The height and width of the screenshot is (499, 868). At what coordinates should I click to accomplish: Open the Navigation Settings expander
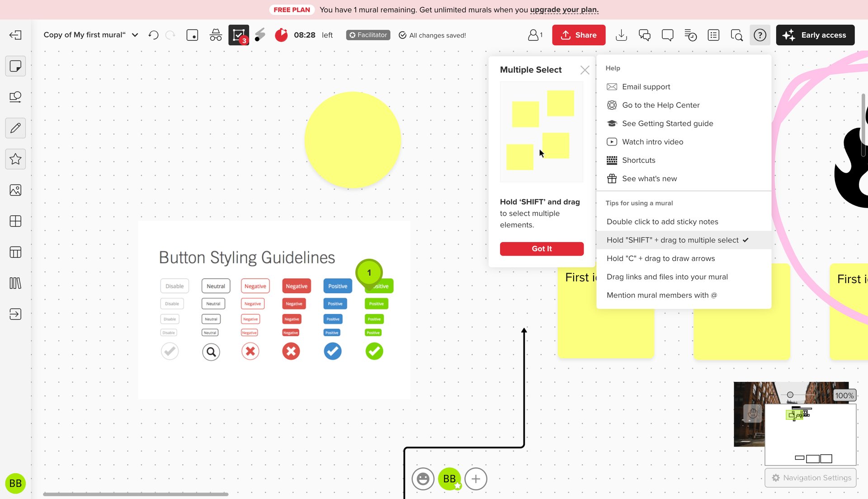click(811, 478)
